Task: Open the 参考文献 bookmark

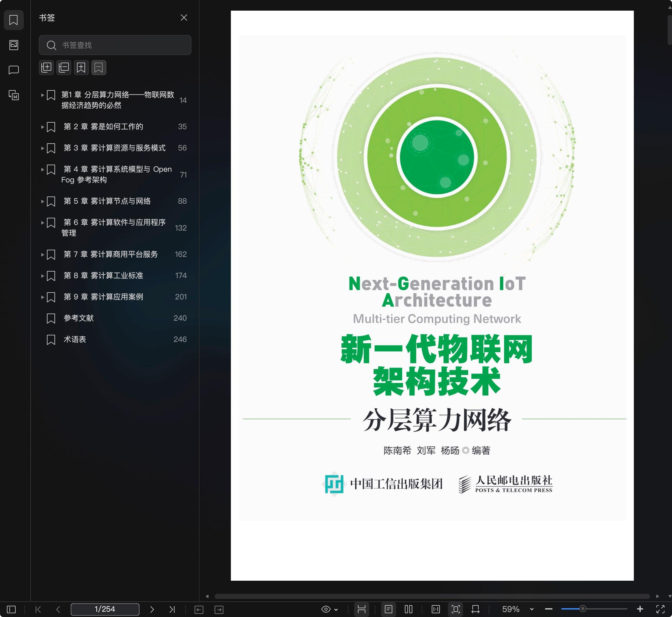Action: pos(79,318)
